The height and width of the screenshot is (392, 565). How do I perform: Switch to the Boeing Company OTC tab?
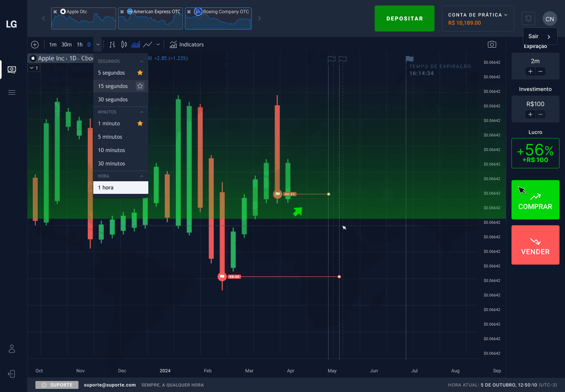[218, 18]
